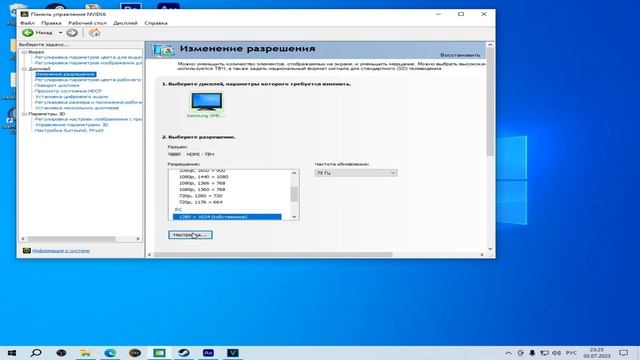Open the Справка menu
The height and width of the screenshot is (360, 640).
click(x=156, y=23)
